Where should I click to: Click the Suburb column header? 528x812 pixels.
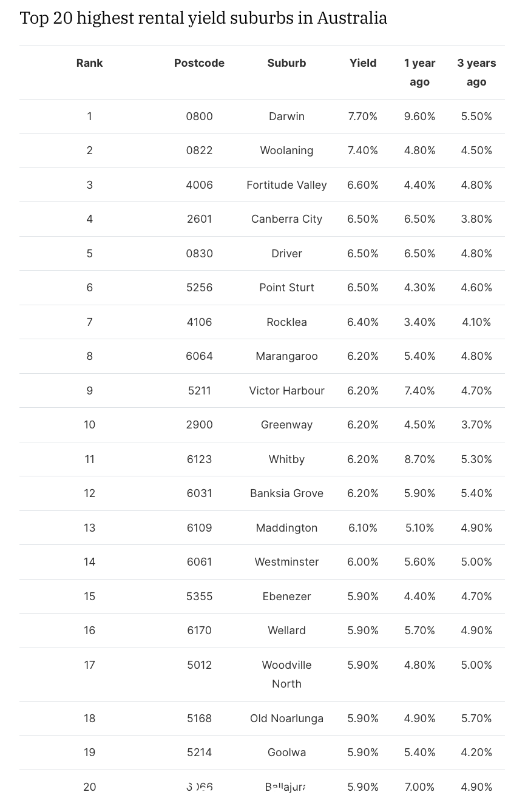(286, 63)
